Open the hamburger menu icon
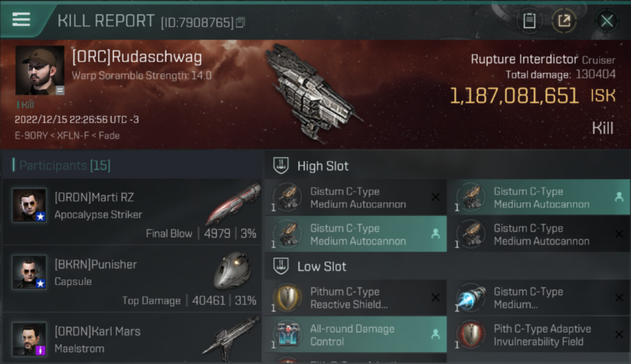Screen dimensions: 631x364 (x=21, y=19)
